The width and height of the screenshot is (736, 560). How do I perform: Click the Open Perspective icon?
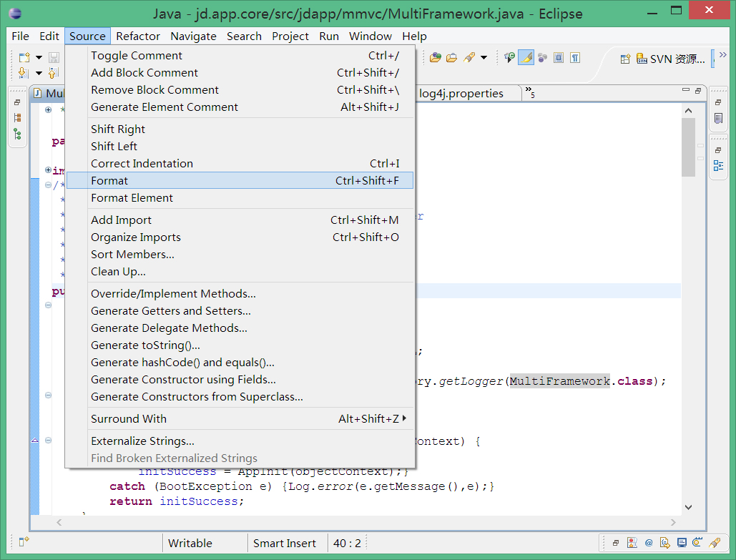pos(625,59)
